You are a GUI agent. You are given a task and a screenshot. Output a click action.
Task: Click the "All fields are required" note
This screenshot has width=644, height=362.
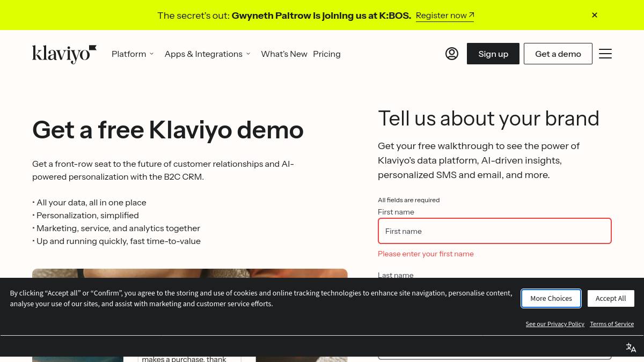(408, 200)
